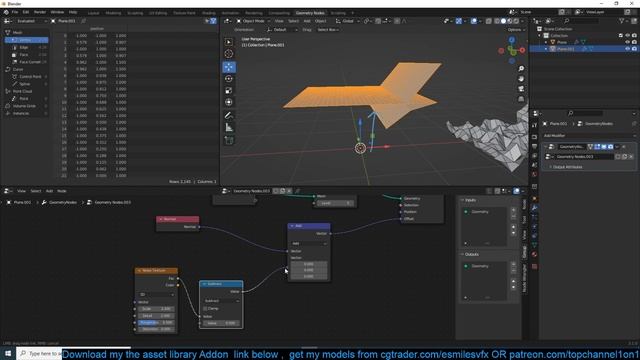
Task: Open the Render menu
Action: 40,12
